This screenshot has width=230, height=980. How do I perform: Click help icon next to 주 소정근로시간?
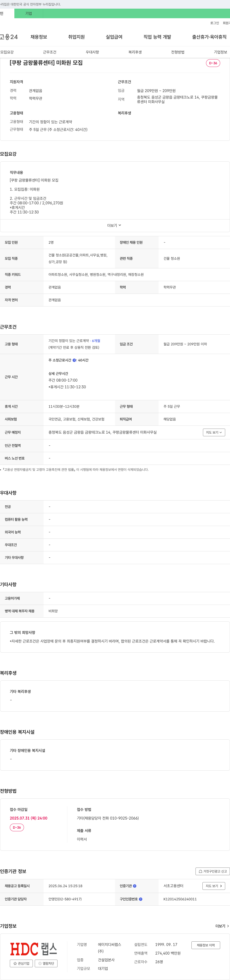[x=74, y=360]
